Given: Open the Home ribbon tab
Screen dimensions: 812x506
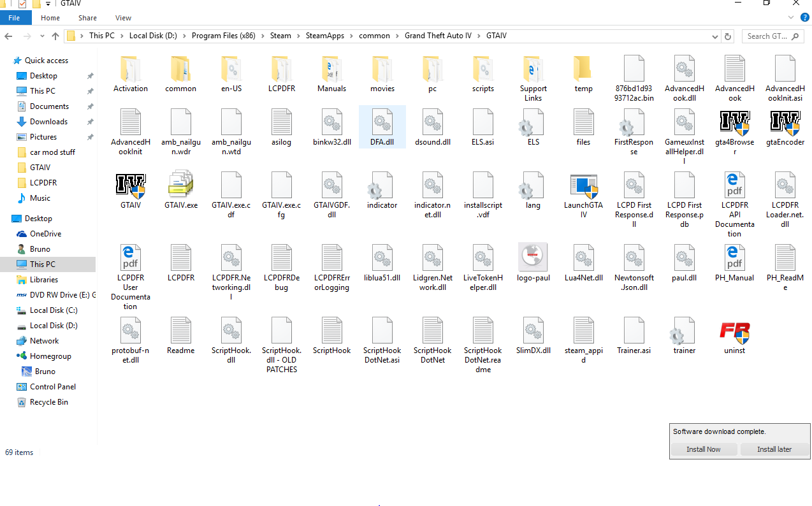Looking at the screenshot, I should point(50,18).
